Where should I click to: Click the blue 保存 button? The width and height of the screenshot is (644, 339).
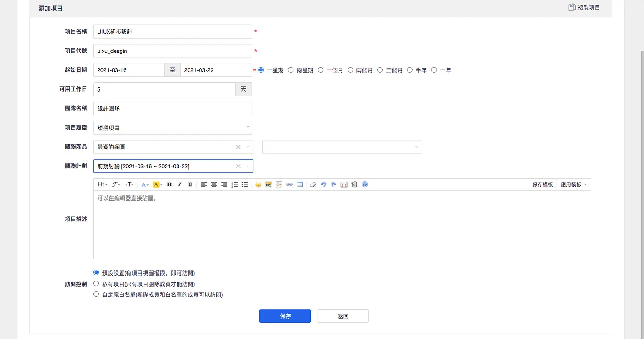285,316
